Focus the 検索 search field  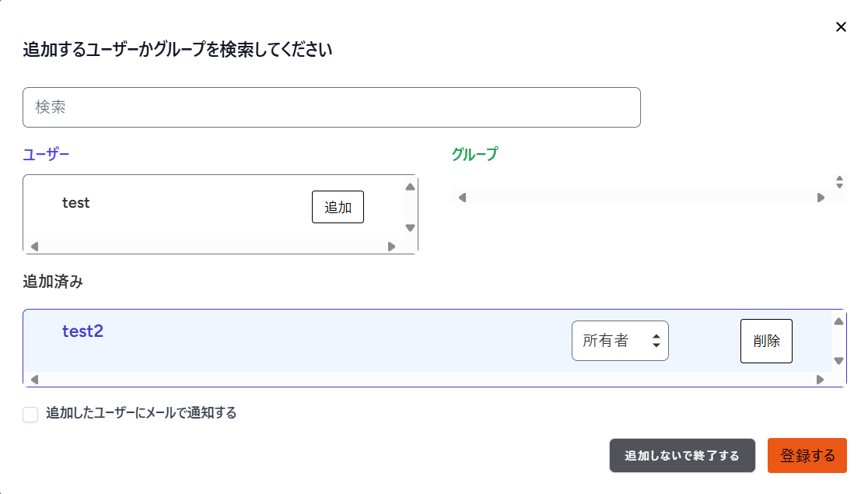tap(331, 107)
